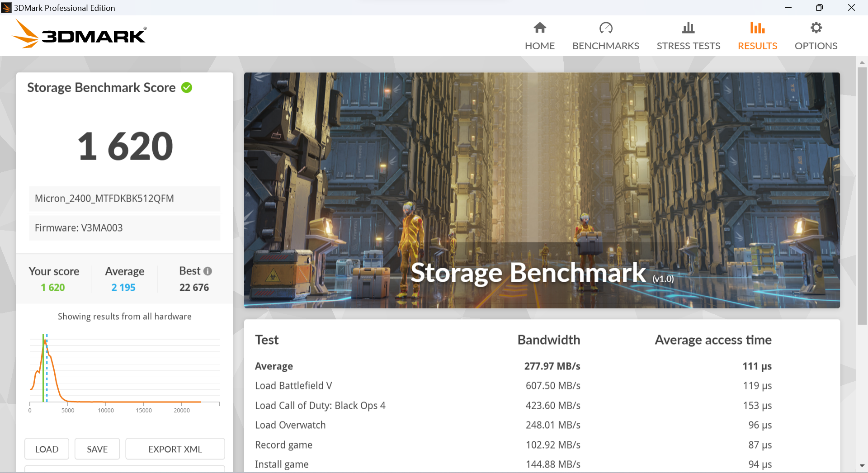The height and width of the screenshot is (473, 868).
Task: Click the SAVE button
Action: 97,449
